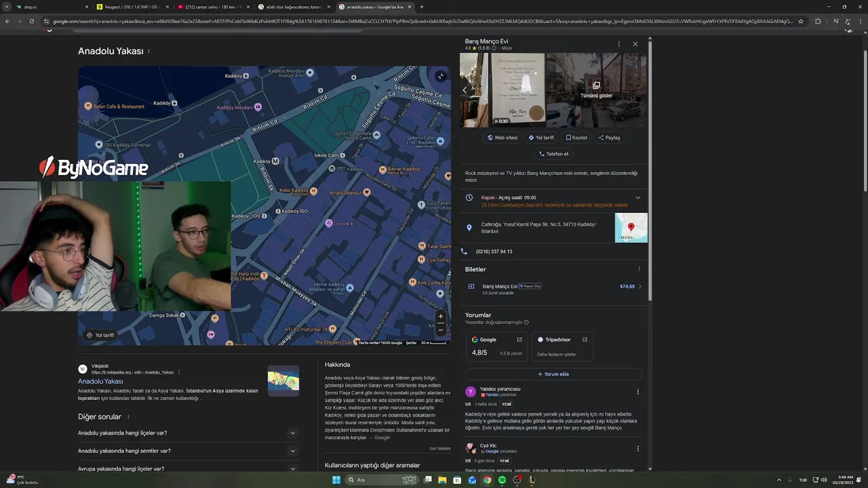Switch to allah diye bağıracaksınız tab
The height and width of the screenshot is (488, 868).
294,7
